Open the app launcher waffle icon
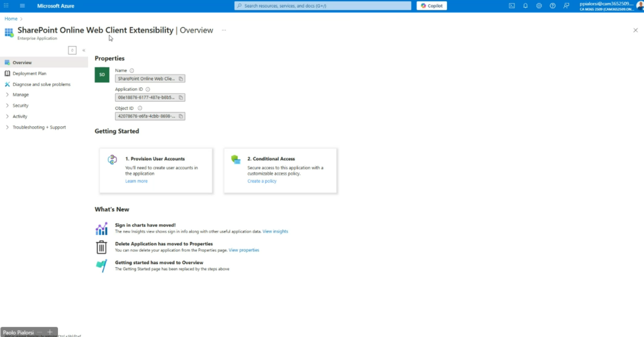This screenshot has width=644, height=337. pyautogui.click(x=6, y=6)
